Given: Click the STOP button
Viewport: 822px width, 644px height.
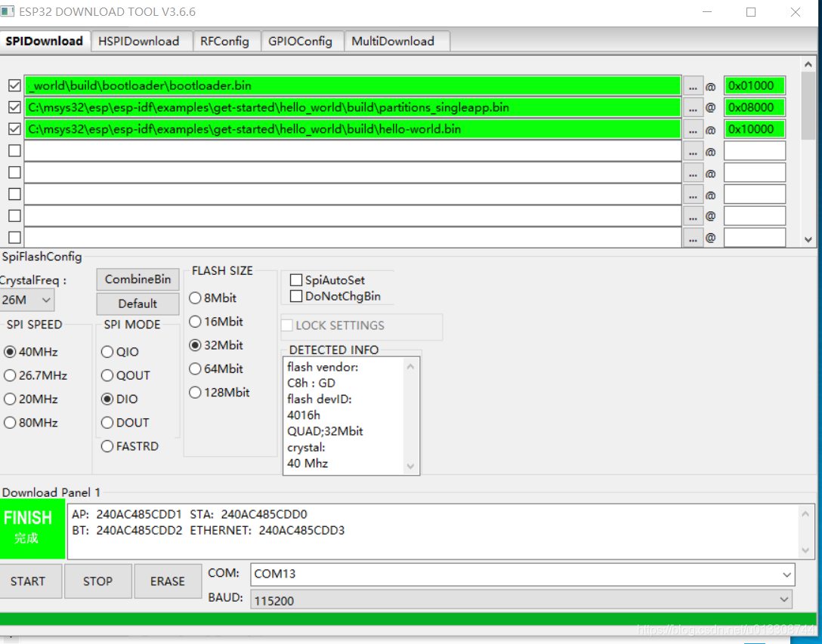Looking at the screenshot, I should (x=98, y=581).
